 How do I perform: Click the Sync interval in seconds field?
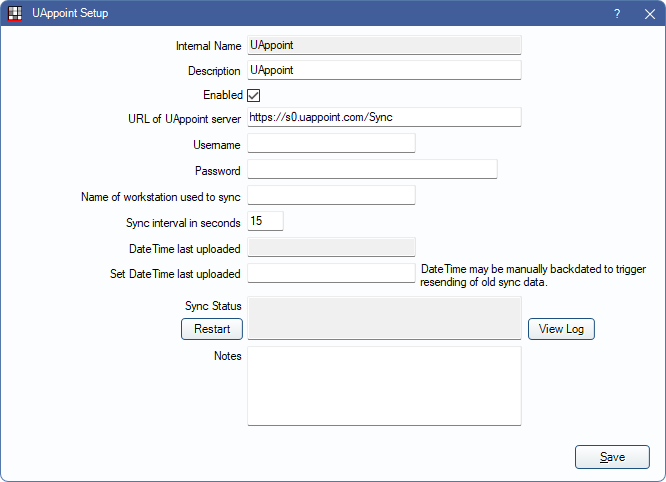(x=265, y=221)
